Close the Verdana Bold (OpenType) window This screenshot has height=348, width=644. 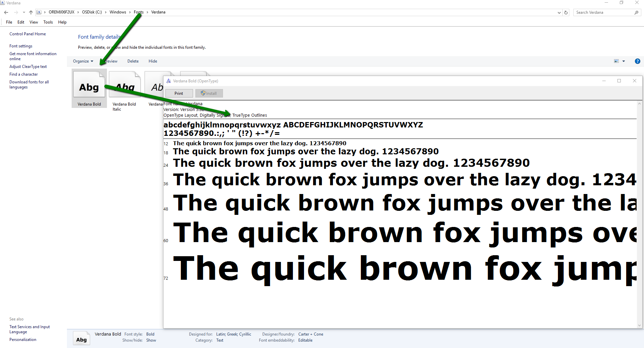[635, 81]
